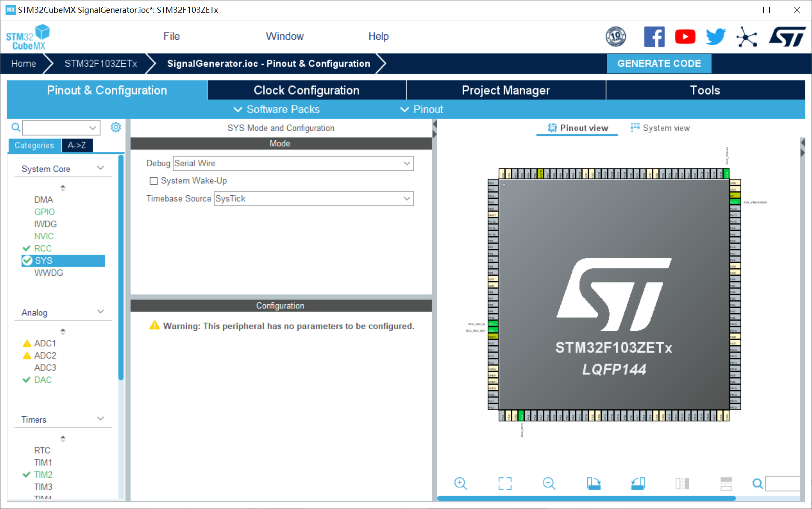Image resolution: width=812 pixels, height=509 pixels.
Task: Collapse the System Core category
Action: click(100, 168)
